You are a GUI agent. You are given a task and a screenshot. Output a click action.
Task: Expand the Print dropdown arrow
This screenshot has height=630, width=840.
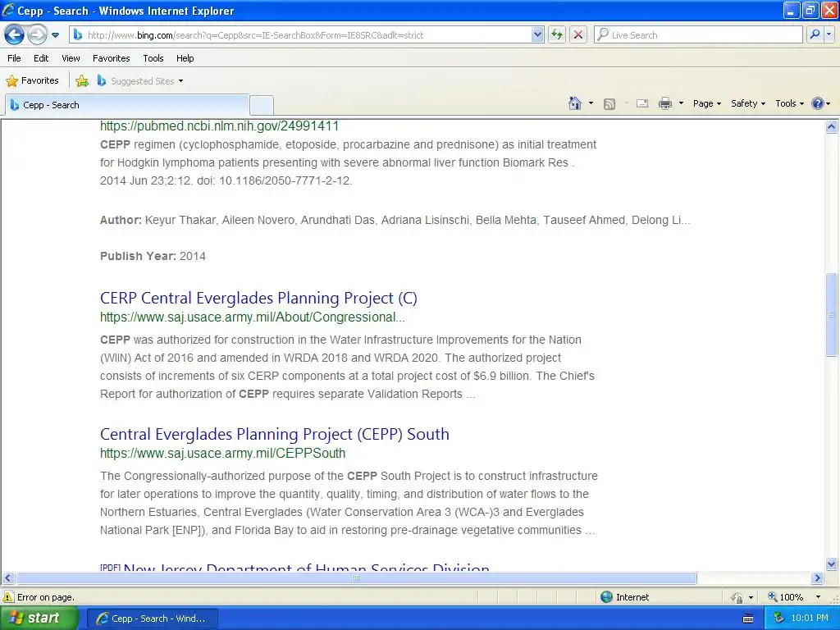click(x=681, y=103)
